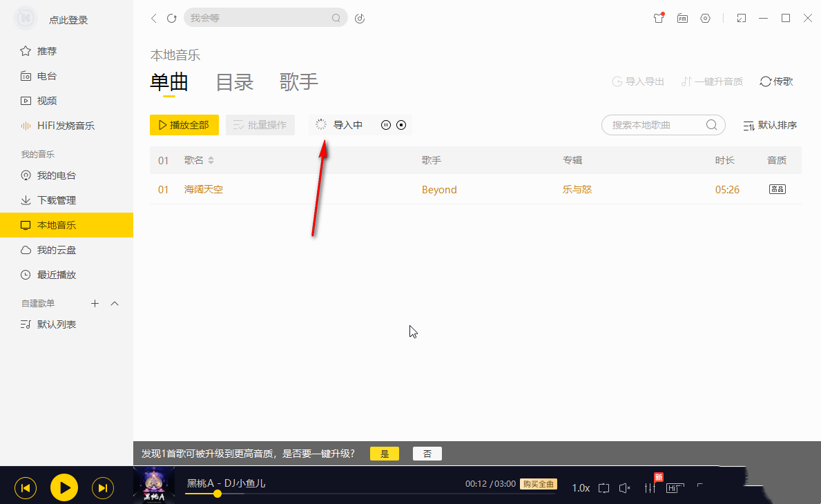Select the 传歌 transfer songs icon

pos(775,81)
